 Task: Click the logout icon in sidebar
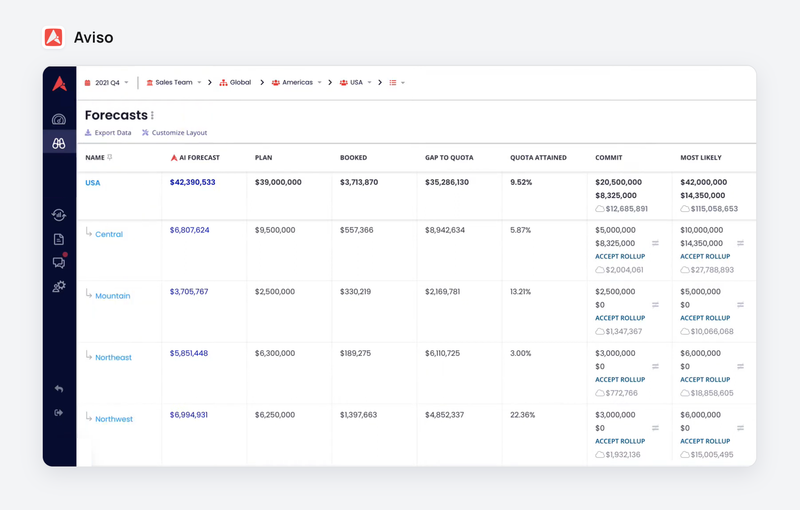point(59,413)
